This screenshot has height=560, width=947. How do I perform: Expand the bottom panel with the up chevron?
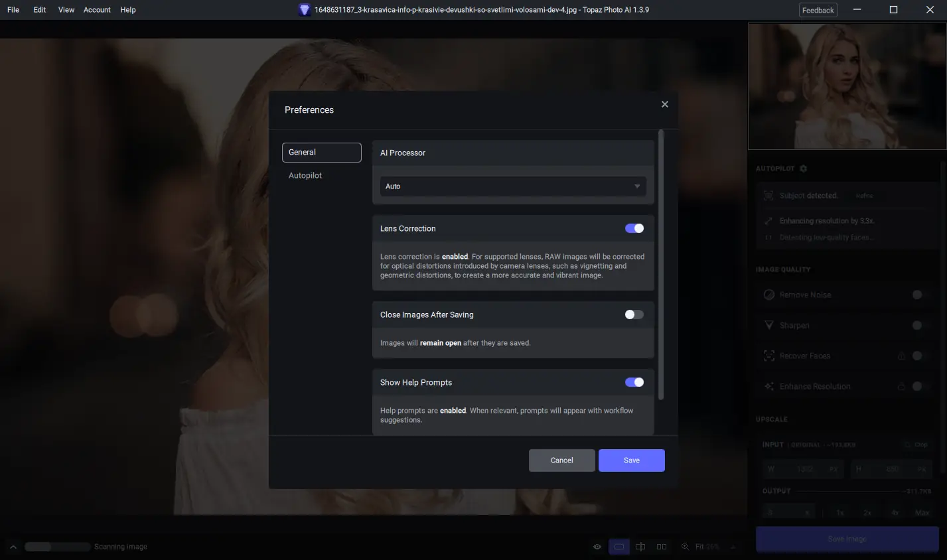(13, 547)
